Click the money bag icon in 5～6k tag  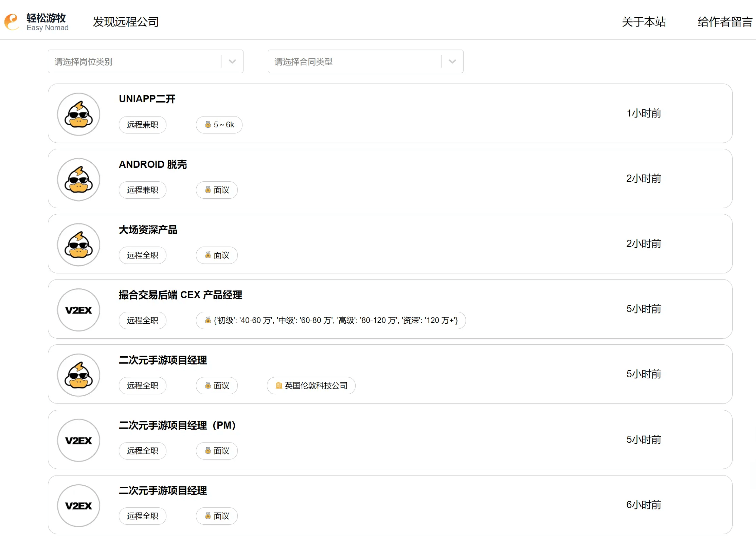(x=208, y=125)
